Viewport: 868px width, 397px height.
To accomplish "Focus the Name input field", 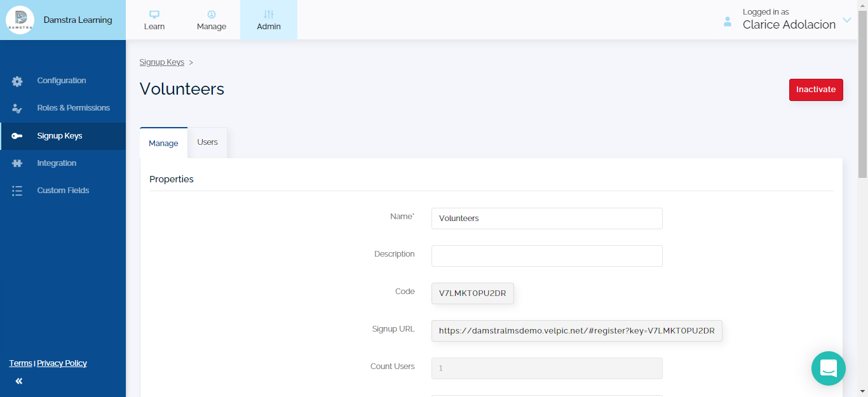I will [547, 219].
